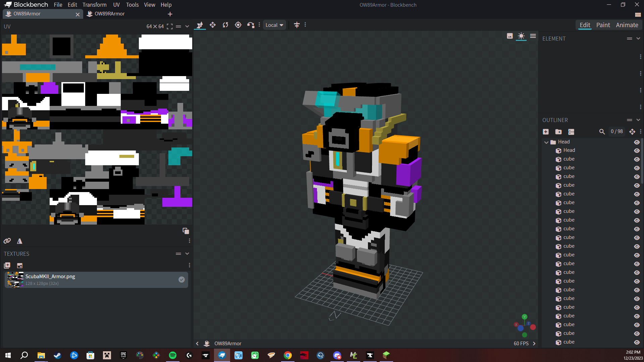Click the center transform pivot icon

coord(297,25)
